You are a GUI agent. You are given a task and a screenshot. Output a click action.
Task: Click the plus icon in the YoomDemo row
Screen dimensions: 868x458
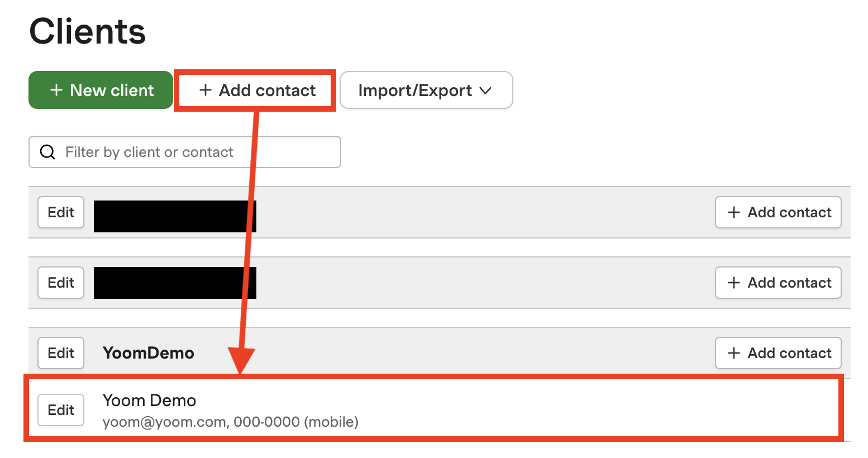(x=734, y=353)
